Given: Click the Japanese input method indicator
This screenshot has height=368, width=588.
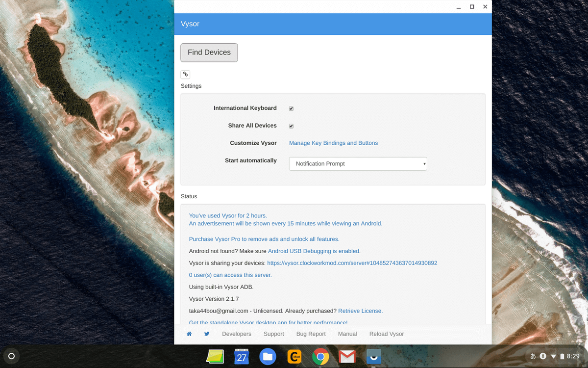Looking at the screenshot, I should [533, 356].
